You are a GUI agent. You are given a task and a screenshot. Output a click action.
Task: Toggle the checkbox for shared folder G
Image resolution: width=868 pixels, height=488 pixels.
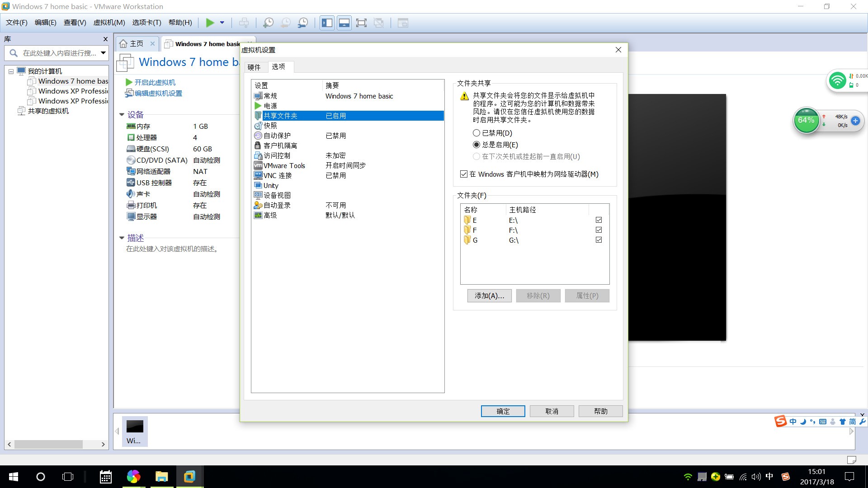(x=599, y=240)
